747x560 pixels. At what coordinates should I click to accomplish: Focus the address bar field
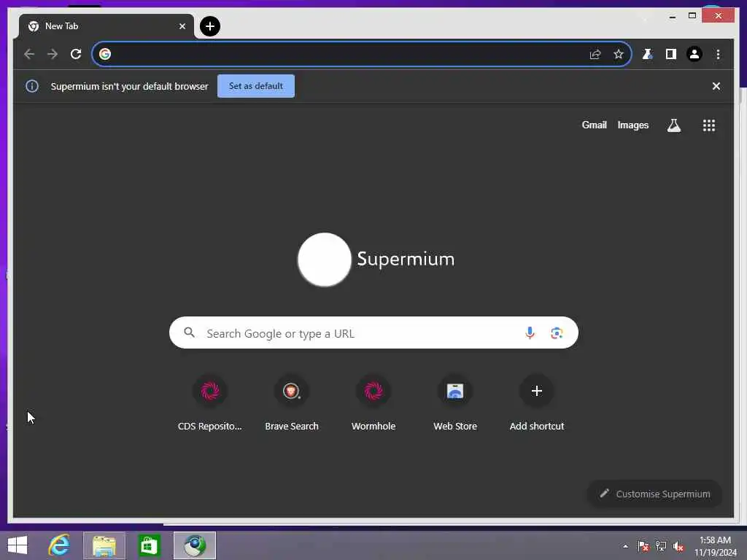point(362,54)
